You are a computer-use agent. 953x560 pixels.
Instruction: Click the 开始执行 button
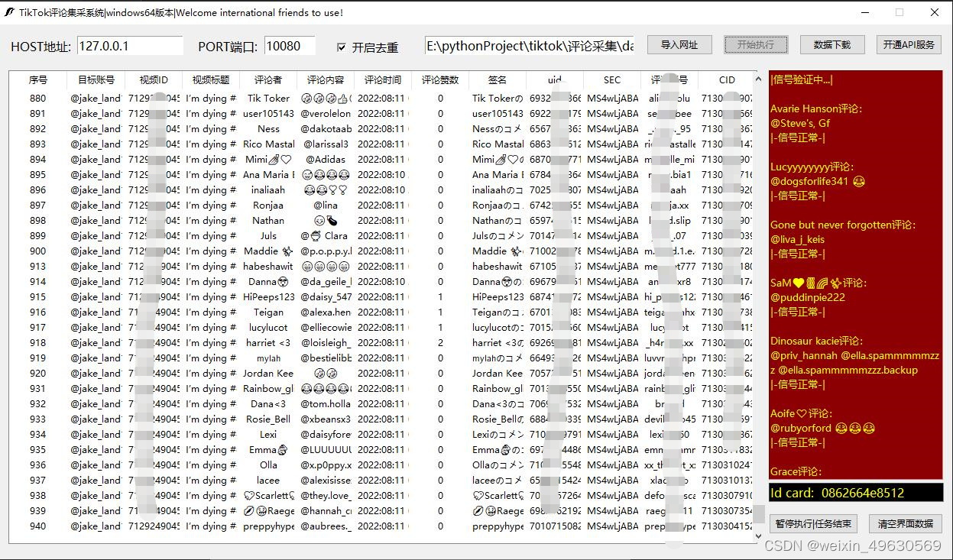(756, 45)
